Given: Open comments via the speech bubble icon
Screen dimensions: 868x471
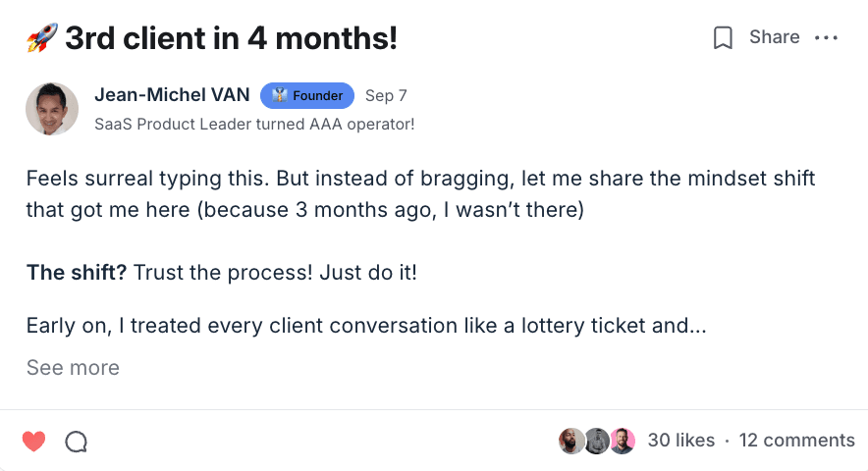Looking at the screenshot, I should pos(77,442).
